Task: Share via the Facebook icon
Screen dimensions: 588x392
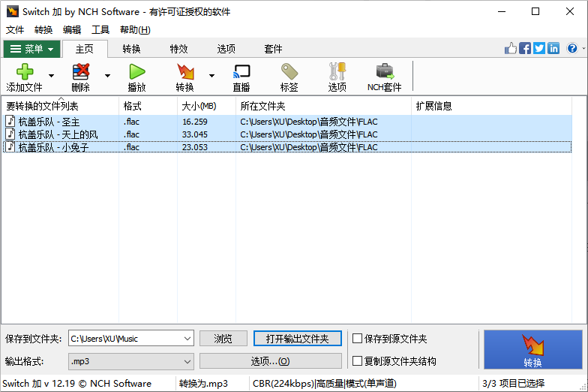Action: click(x=525, y=48)
